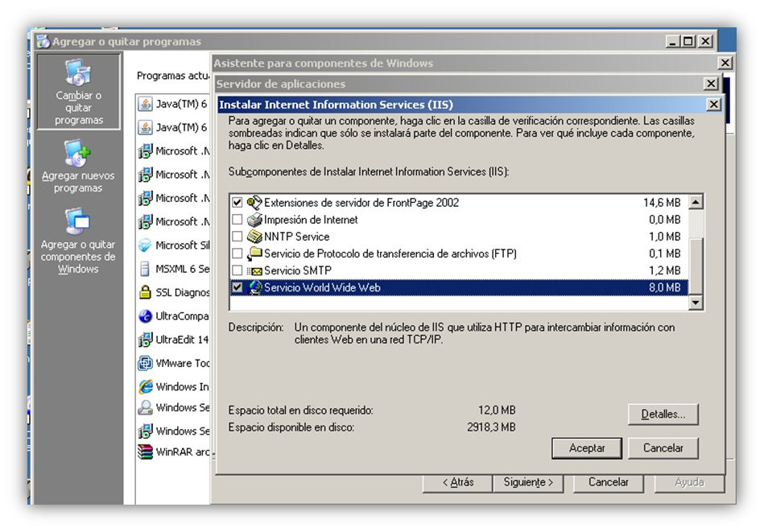The height and width of the screenshot is (532, 764).
Task: Click the subcomponents list scroll up arrow
Action: pos(696,202)
